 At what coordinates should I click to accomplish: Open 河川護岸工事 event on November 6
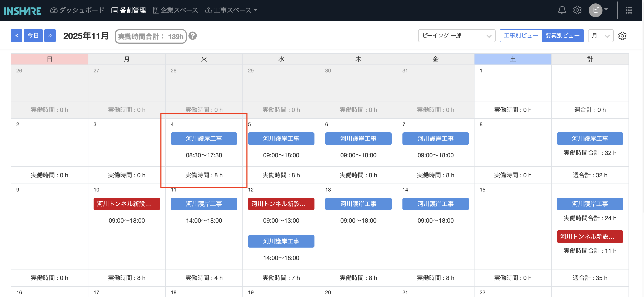coord(359,139)
